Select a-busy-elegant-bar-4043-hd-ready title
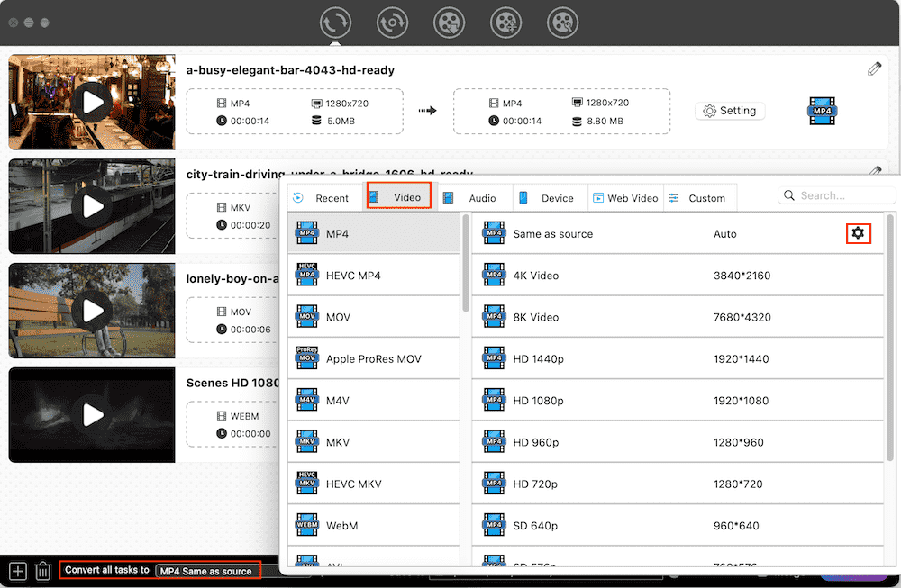 pos(290,70)
